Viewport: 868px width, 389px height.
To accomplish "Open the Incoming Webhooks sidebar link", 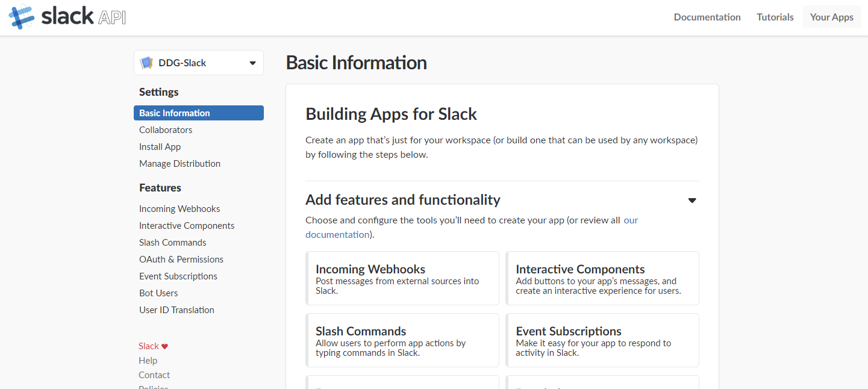I will pos(180,209).
